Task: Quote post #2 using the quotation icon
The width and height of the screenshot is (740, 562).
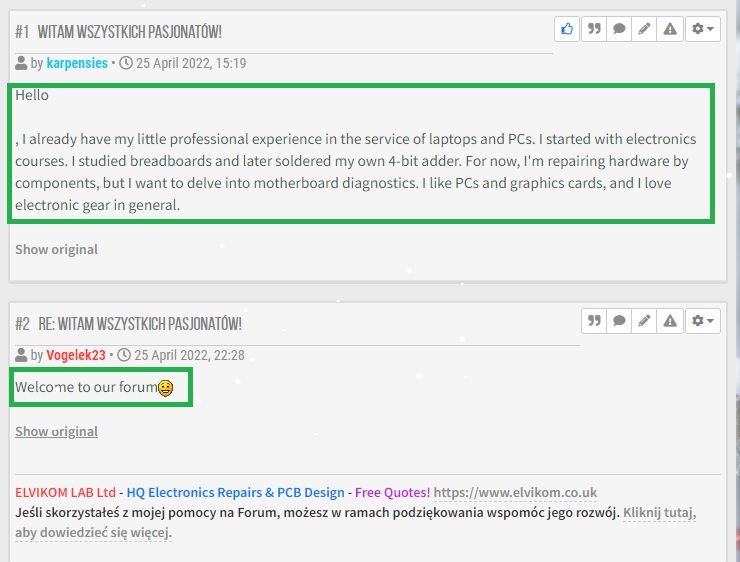Action: 594,321
